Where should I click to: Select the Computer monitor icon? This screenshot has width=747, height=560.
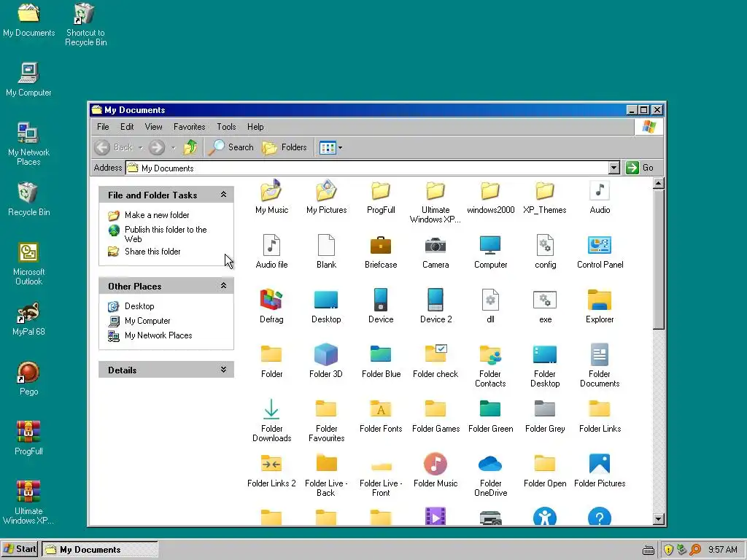[490, 246]
